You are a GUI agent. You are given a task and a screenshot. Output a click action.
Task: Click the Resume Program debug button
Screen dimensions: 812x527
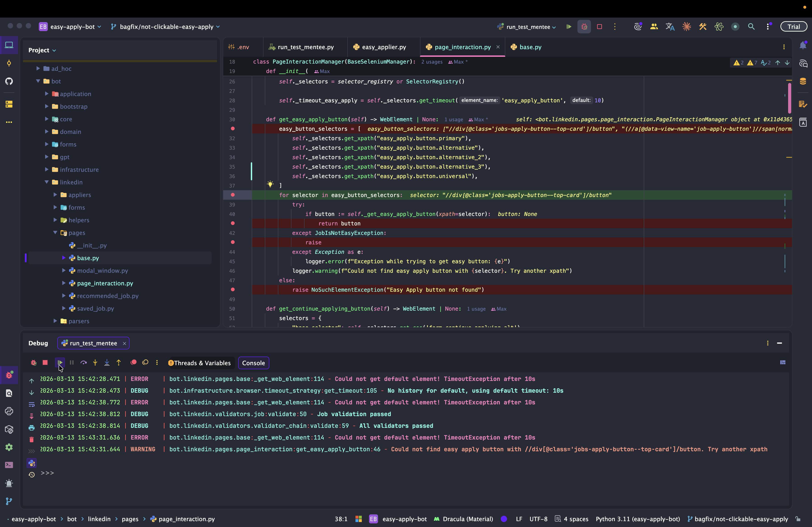click(60, 363)
